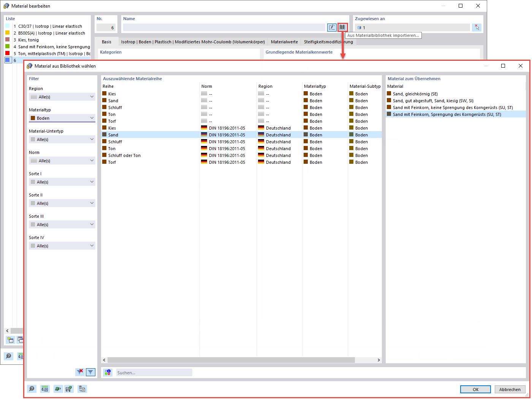Viewport: 532px width, 399px height.
Task: Click the Suchen... search field
Action: pyautogui.click(x=154, y=373)
